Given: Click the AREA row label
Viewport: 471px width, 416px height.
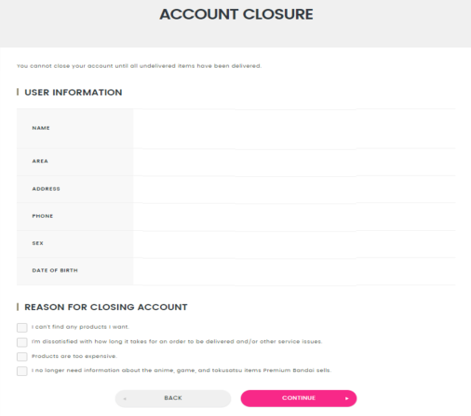Looking at the screenshot, I should pyautogui.click(x=40, y=161).
